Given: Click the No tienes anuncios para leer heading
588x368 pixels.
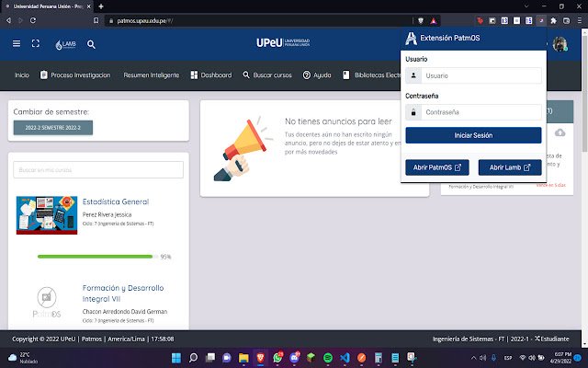Looking at the screenshot, I should click(338, 121).
